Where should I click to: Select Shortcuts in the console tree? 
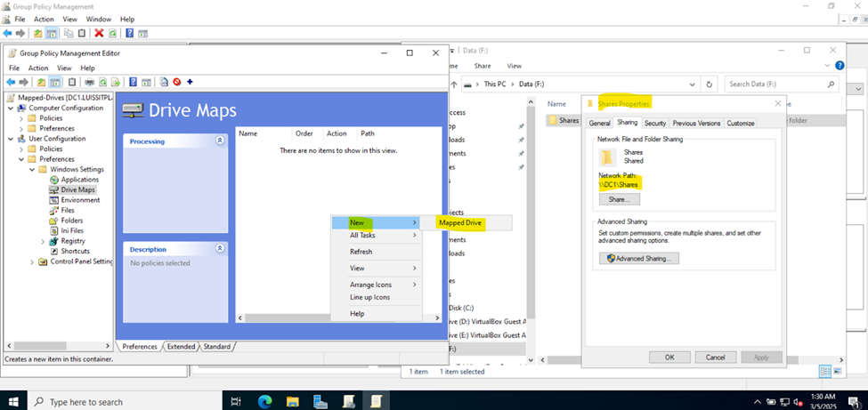pyautogui.click(x=76, y=251)
